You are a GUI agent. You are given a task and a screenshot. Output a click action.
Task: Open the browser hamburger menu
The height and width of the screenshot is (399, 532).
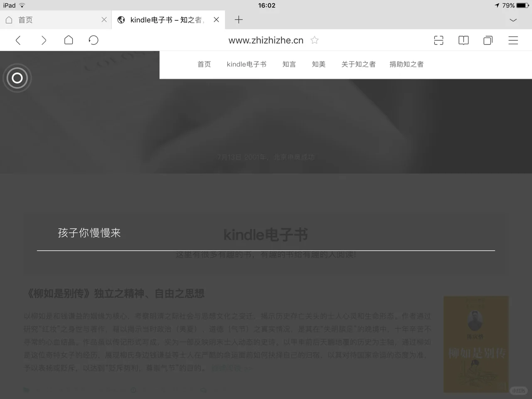tap(513, 40)
